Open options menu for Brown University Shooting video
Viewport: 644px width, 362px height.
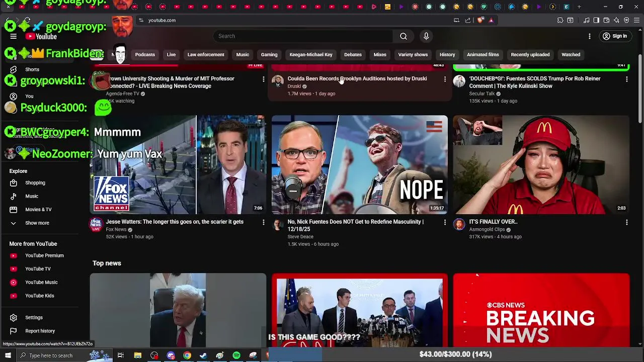point(263,79)
